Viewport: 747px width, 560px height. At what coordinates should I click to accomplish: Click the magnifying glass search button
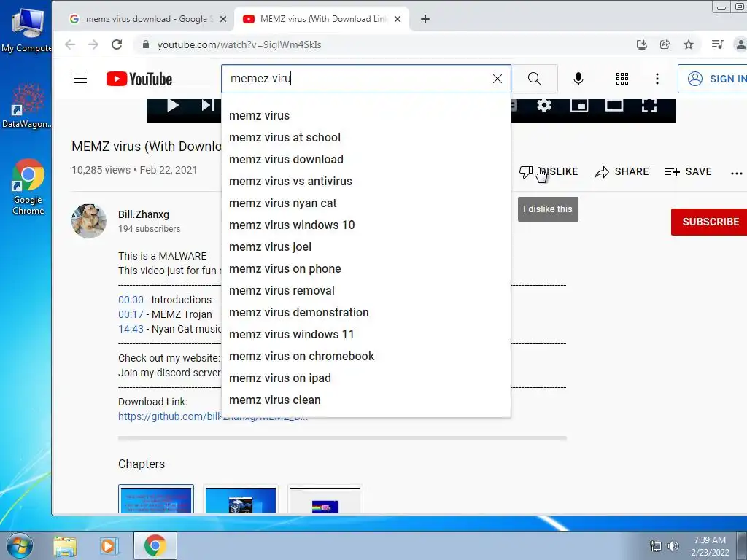pyautogui.click(x=535, y=79)
